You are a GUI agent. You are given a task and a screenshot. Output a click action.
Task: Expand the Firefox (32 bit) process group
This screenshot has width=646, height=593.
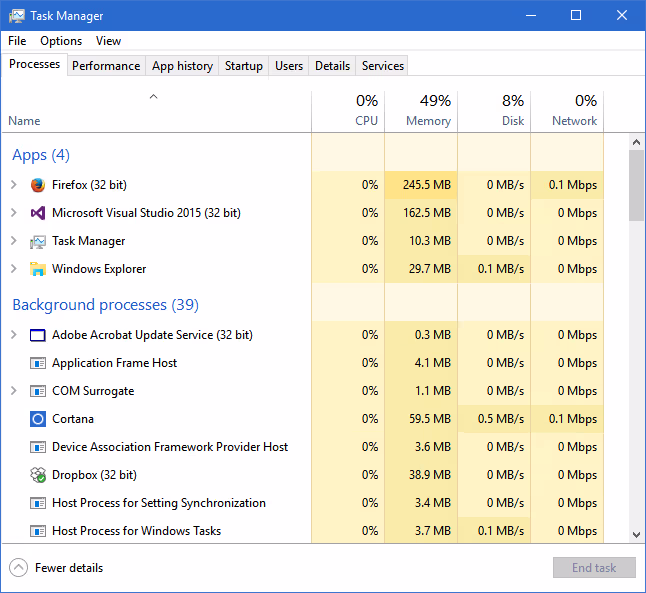14,185
